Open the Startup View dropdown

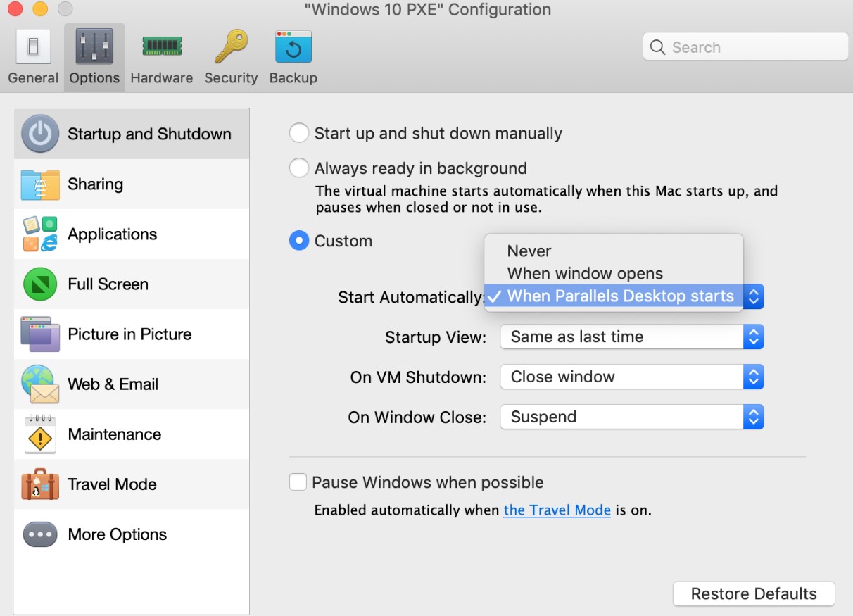632,337
